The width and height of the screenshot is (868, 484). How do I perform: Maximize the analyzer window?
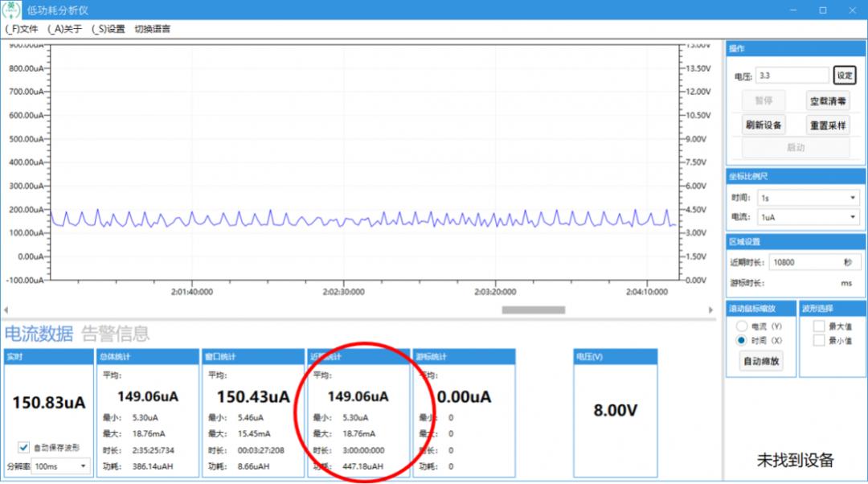point(822,10)
